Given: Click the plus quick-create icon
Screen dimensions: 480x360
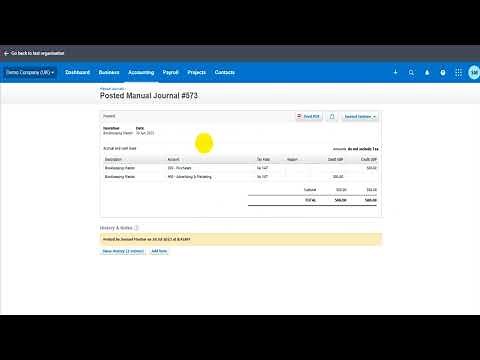Looking at the screenshot, I should click(x=396, y=72).
